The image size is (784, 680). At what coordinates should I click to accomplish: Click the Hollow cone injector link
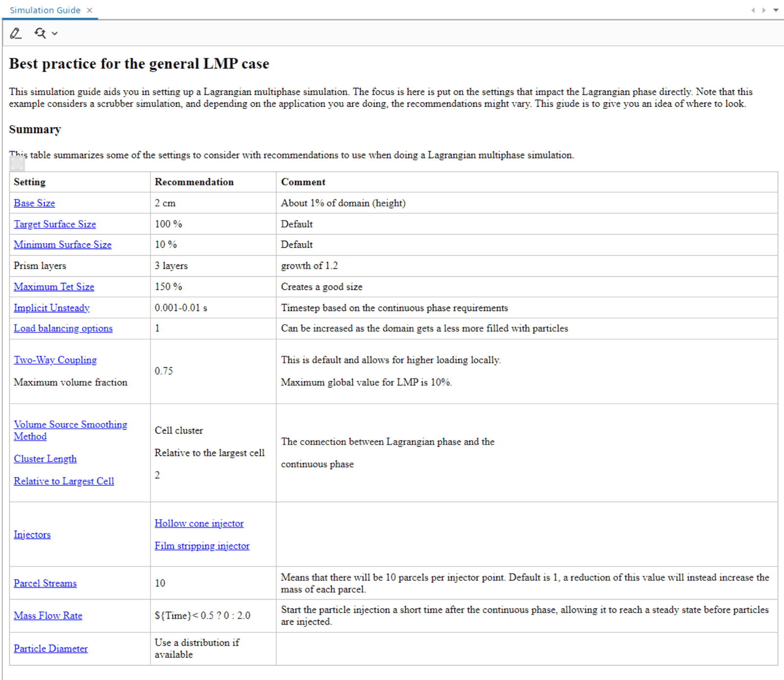[x=199, y=524]
